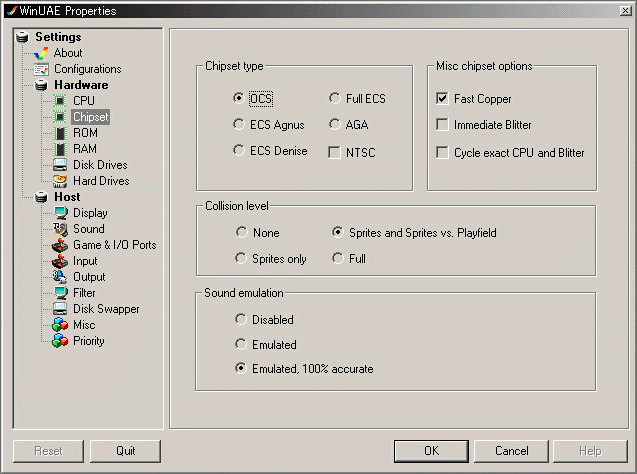
Task: Click the Disk Drives floppy icon
Action: [60, 165]
